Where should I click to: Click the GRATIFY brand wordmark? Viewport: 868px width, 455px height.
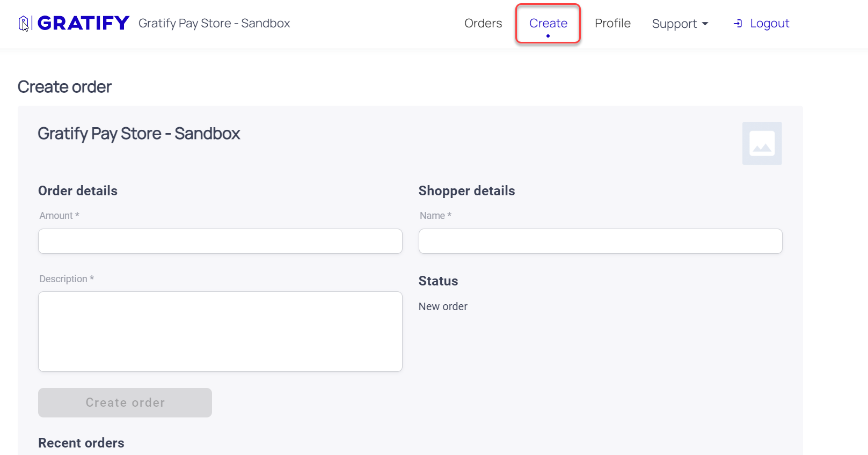[x=83, y=23]
